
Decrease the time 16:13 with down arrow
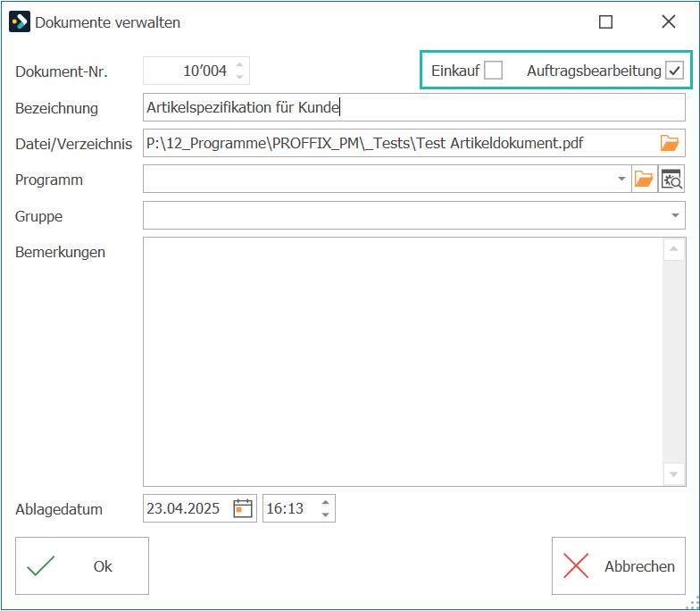[x=325, y=515]
